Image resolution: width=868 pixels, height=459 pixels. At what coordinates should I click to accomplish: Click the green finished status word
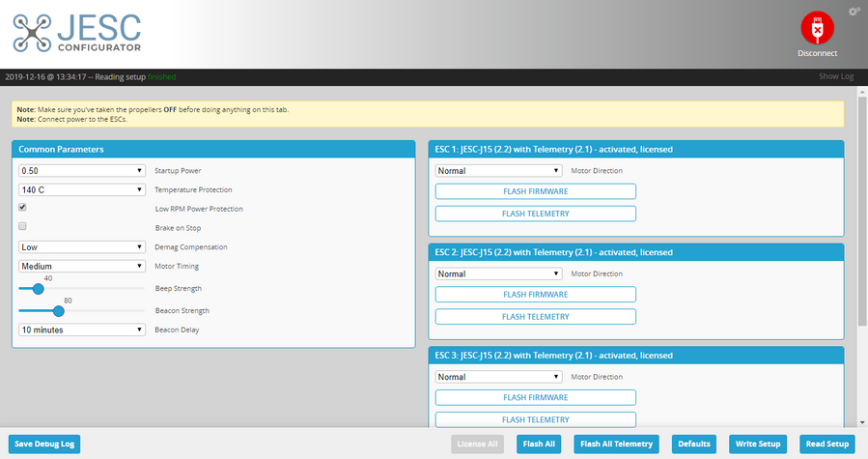161,77
